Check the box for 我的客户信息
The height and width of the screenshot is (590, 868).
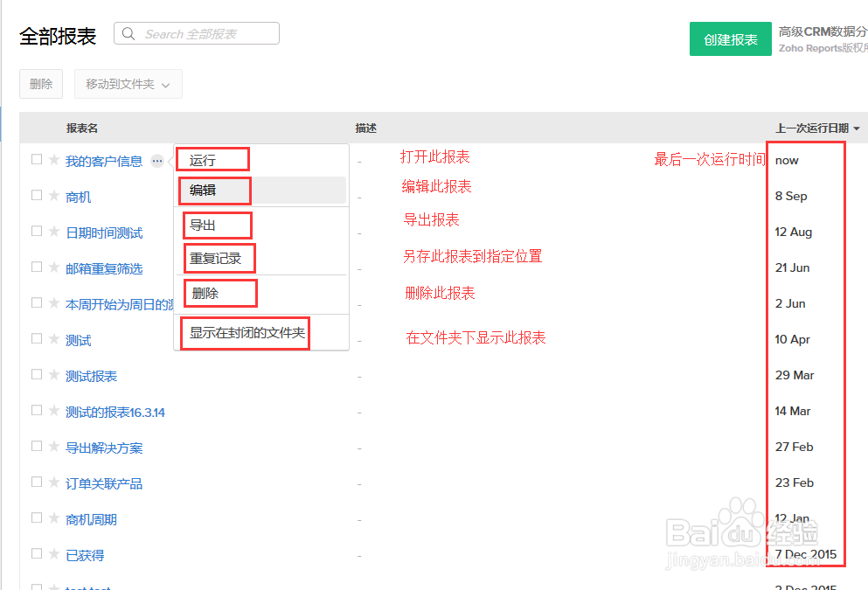37,160
